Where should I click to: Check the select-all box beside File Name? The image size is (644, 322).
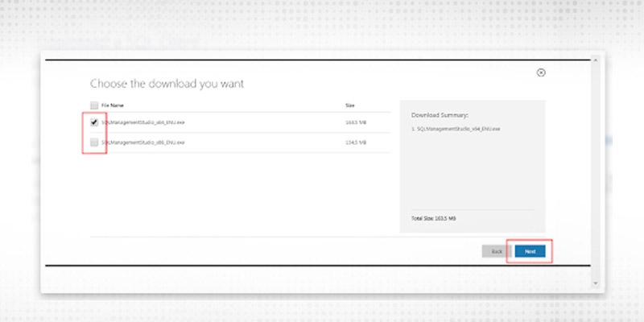(x=94, y=105)
